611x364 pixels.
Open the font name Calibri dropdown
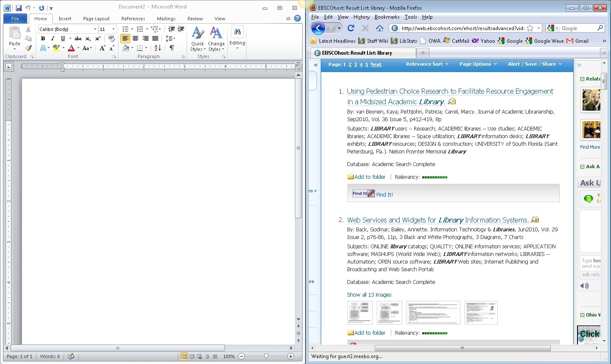click(95, 29)
